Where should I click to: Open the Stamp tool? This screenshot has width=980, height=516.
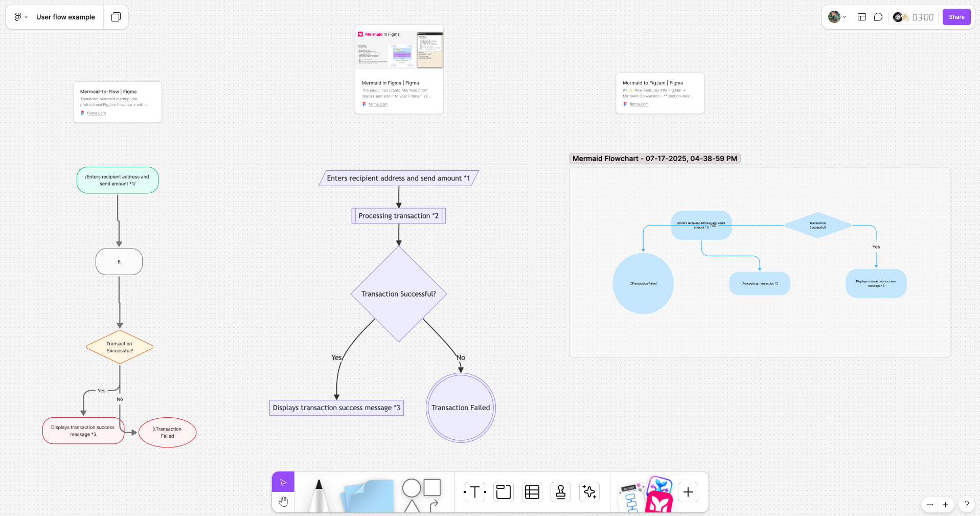(560, 492)
